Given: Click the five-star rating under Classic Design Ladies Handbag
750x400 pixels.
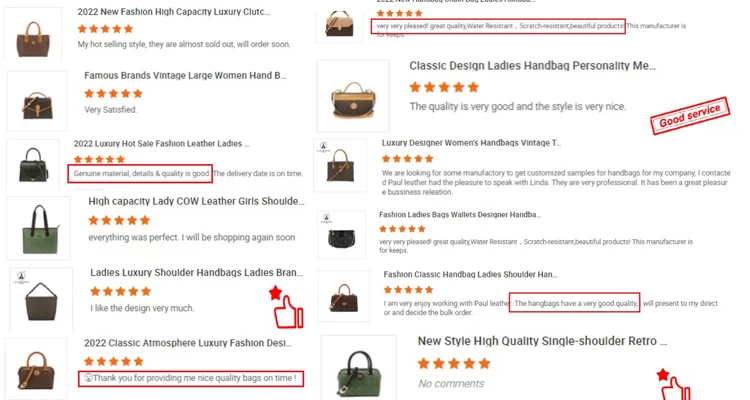Looking at the screenshot, I should pos(444,87).
